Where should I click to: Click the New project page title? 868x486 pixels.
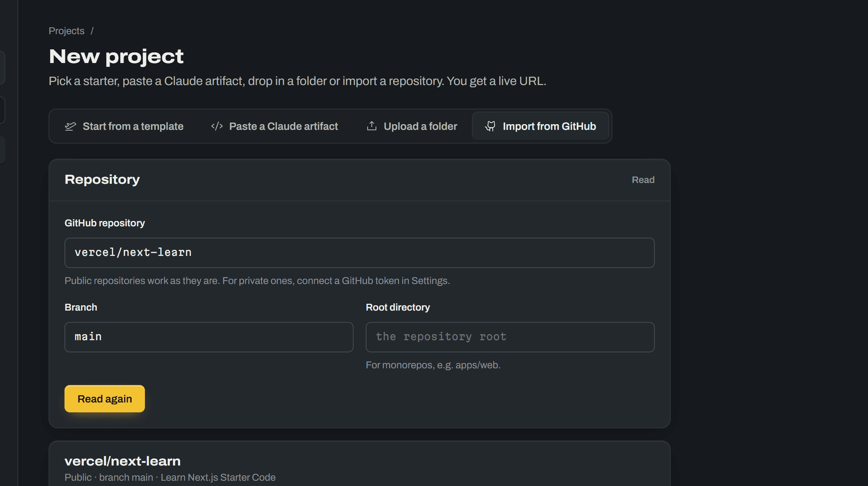pyautogui.click(x=116, y=57)
